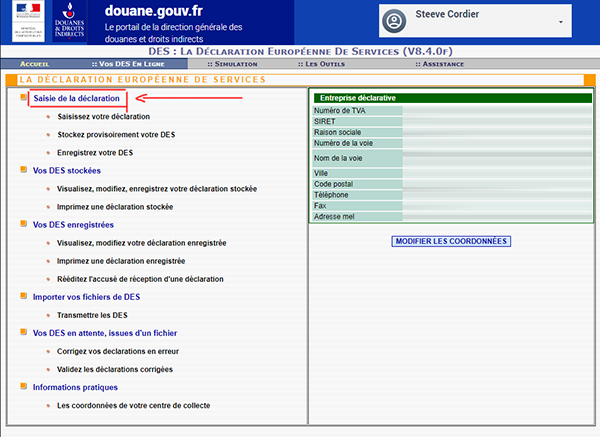The image size is (600, 437).
Task: Select 'Transmettre les DES' text
Action: pos(92,315)
